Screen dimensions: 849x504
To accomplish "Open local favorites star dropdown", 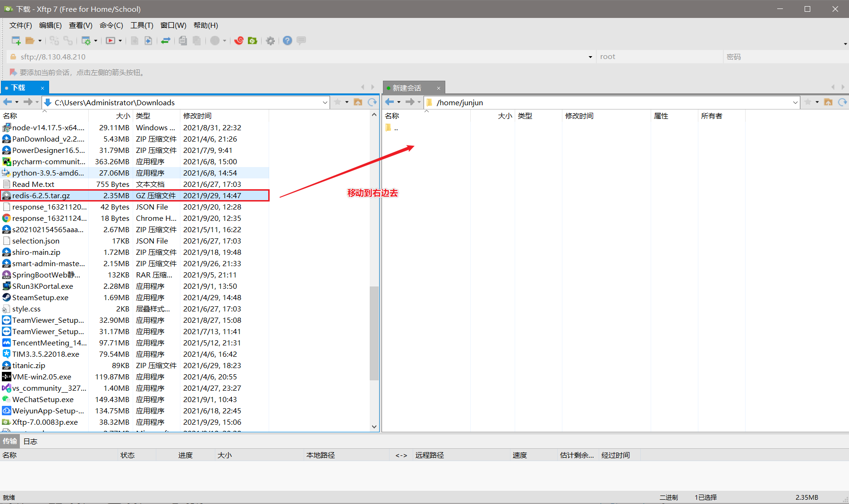I will click(x=347, y=102).
